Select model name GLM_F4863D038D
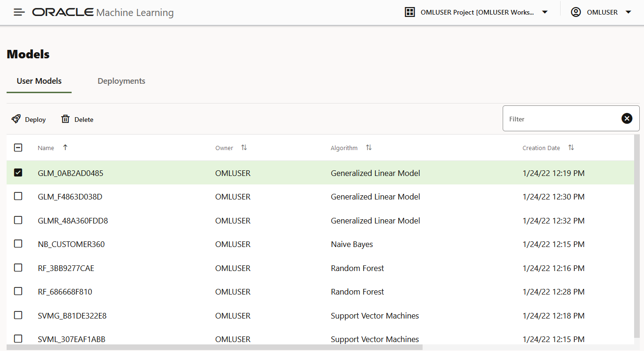This screenshot has height=351, width=644. tap(70, 197)
